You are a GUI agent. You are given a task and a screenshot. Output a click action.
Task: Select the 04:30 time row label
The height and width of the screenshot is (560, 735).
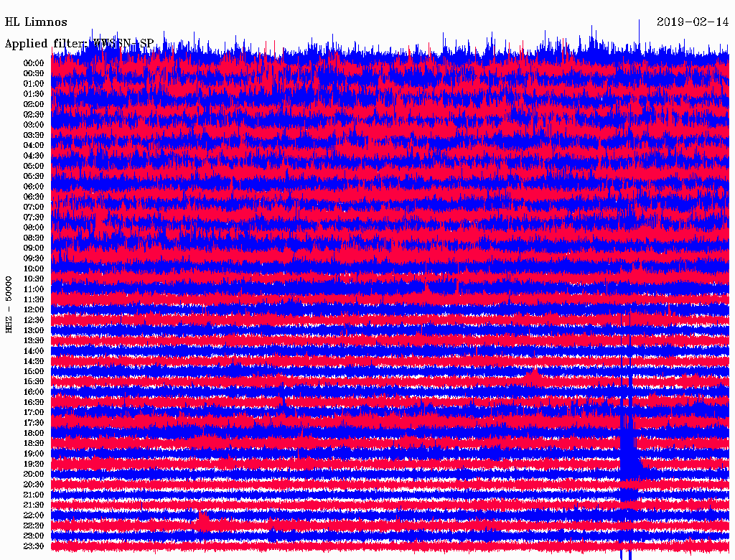click(x=34, y=156)
